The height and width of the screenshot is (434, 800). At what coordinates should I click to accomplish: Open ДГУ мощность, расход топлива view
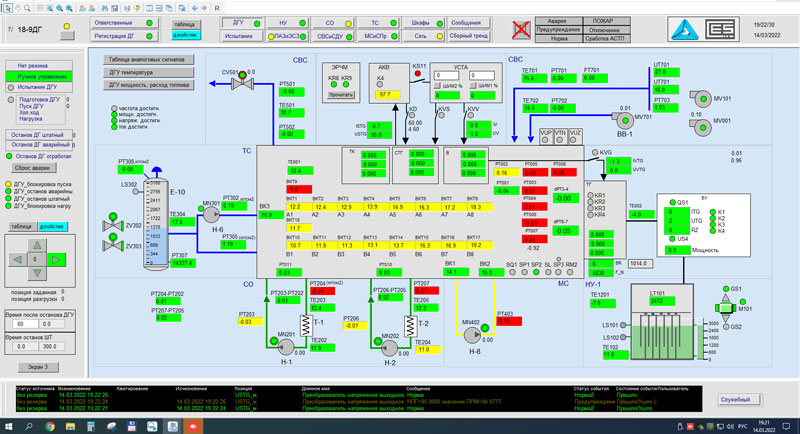click(148, 85)
